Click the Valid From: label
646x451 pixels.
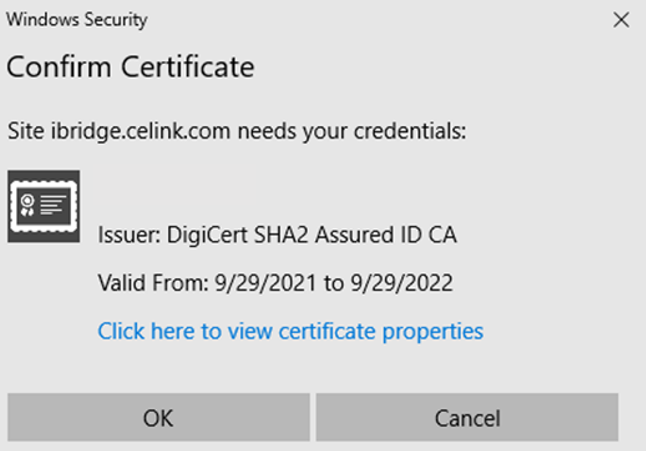[x=153, y=283]
